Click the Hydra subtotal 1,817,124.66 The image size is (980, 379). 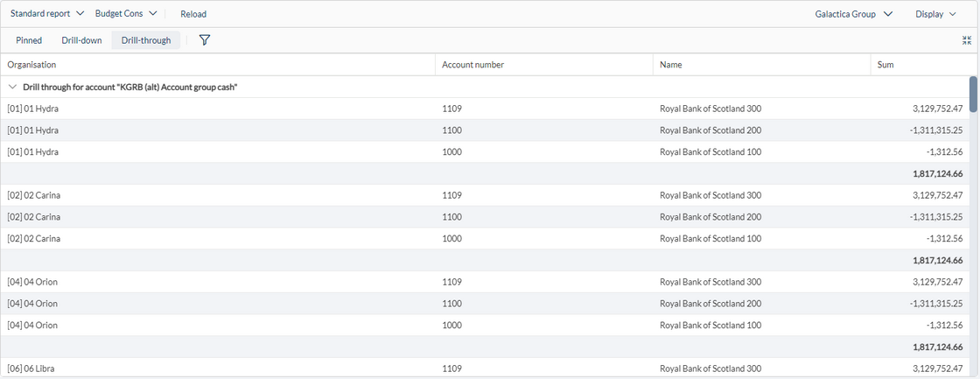[x=937, y=174]
